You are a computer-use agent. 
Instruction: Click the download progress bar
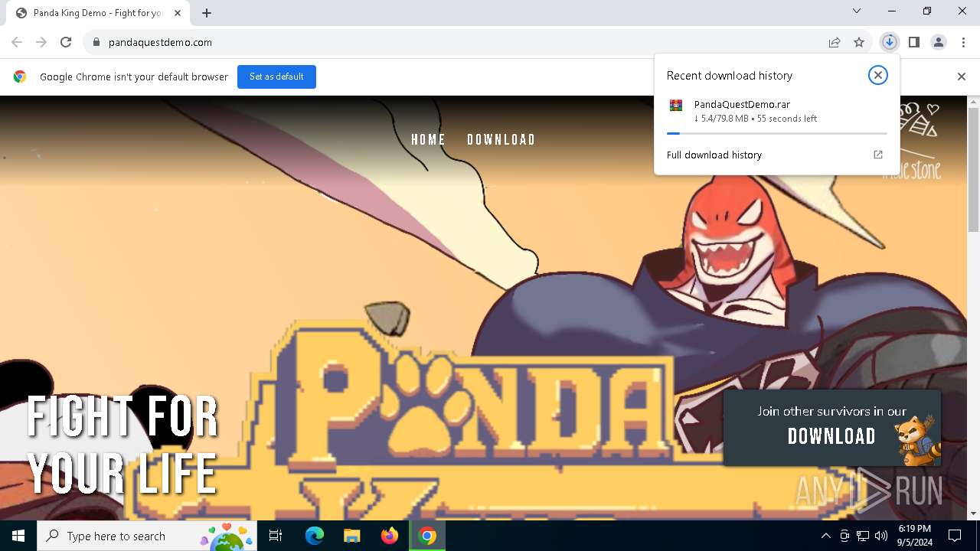click(777, 133)
